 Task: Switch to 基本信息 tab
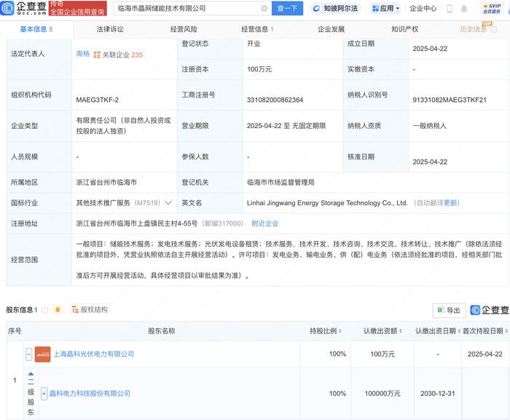coord(36,29)
